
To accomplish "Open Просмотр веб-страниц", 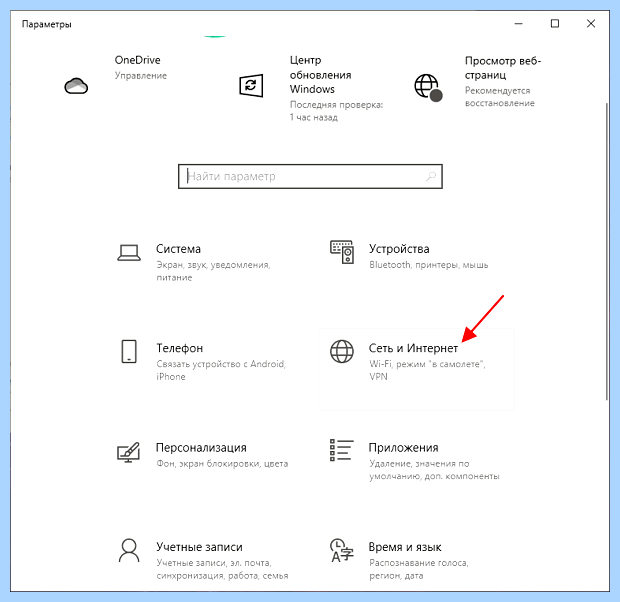I will click(503, 68).
